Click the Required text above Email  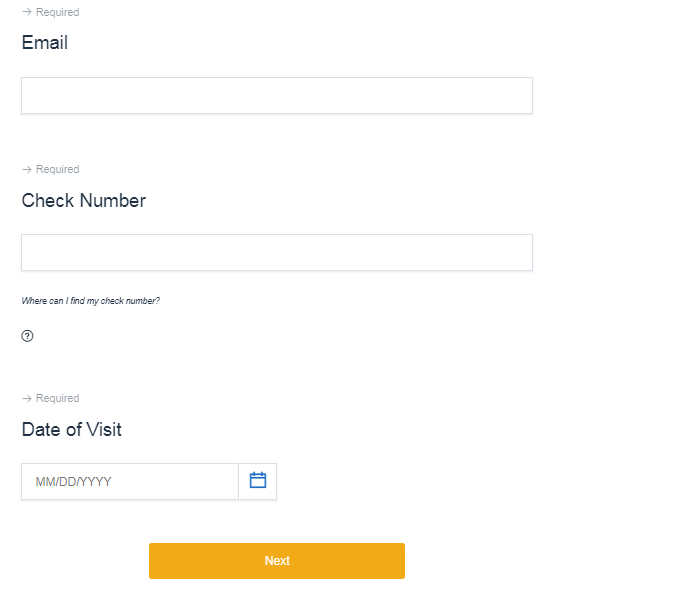click(57, 12)
